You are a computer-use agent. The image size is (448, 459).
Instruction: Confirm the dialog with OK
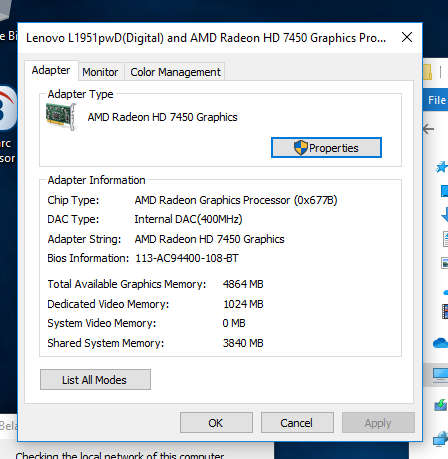coord(216,422)
